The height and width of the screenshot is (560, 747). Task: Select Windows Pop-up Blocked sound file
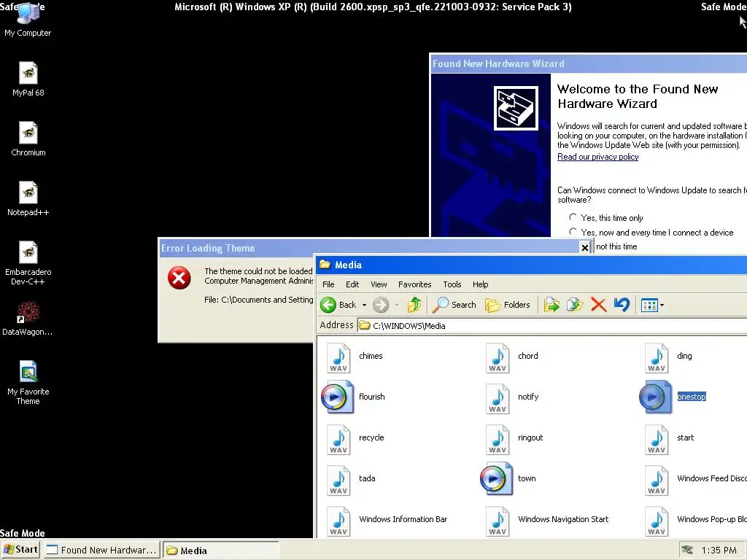[x=695, y=521]
